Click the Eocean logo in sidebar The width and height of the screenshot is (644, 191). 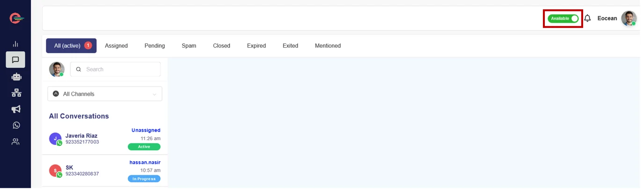(16, 18)
